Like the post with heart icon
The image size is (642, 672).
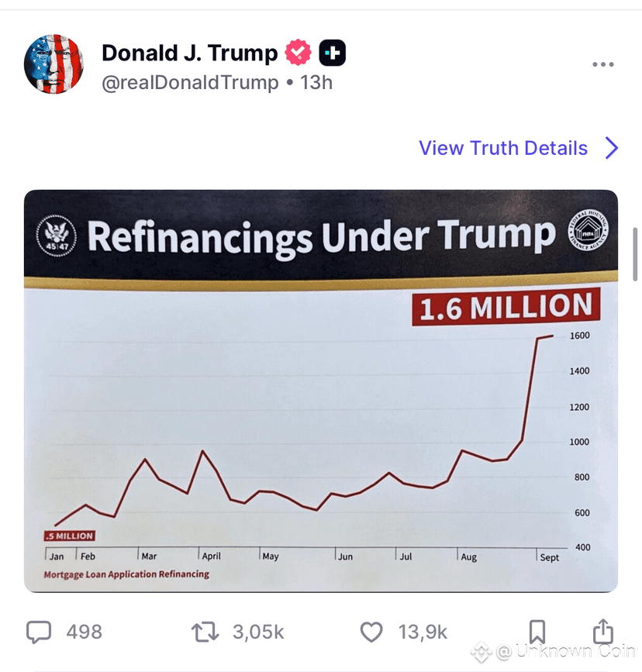click(371, 632)
